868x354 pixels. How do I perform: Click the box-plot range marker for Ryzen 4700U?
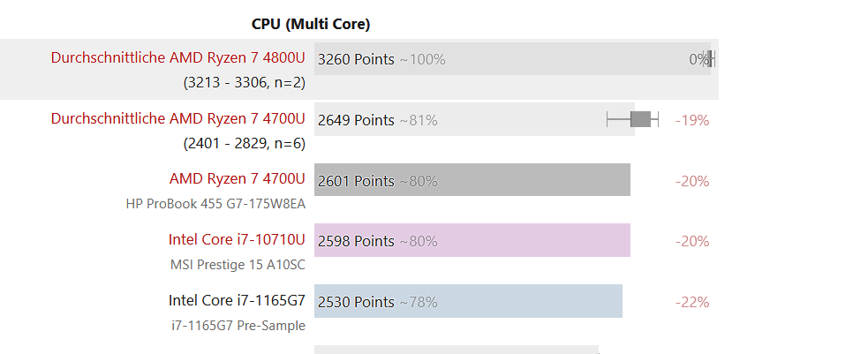[633, 119]
